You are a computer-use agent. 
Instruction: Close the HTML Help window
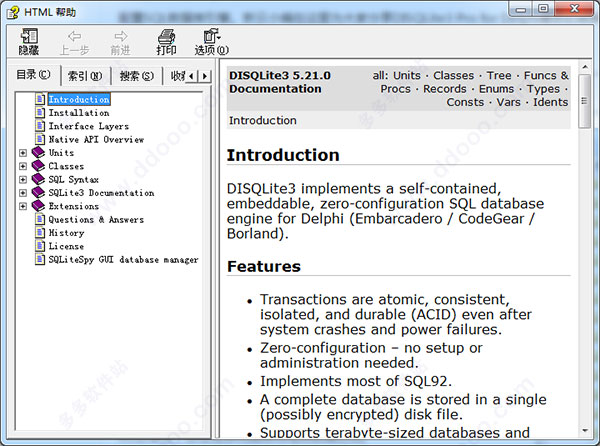[574, 9]
